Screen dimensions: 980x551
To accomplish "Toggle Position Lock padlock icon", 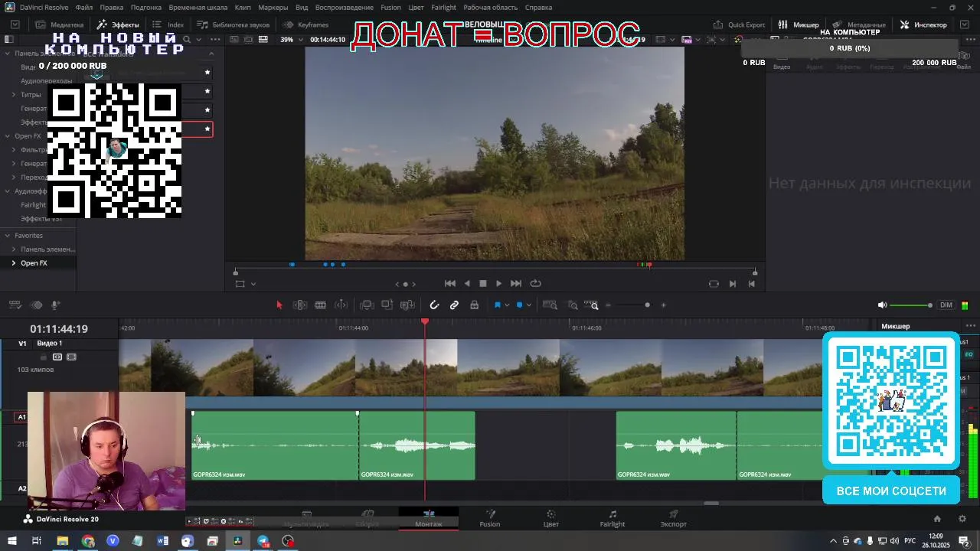I will [x=474, y=305].
